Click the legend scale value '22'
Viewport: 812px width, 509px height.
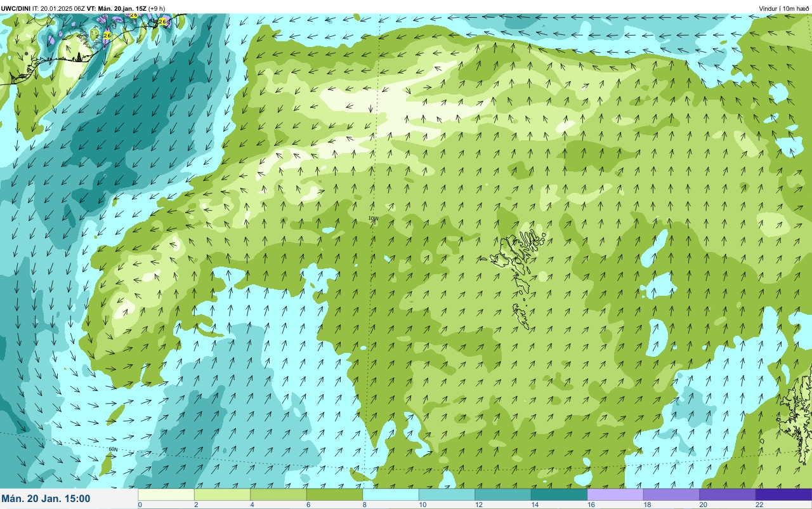tap(758, 505)
